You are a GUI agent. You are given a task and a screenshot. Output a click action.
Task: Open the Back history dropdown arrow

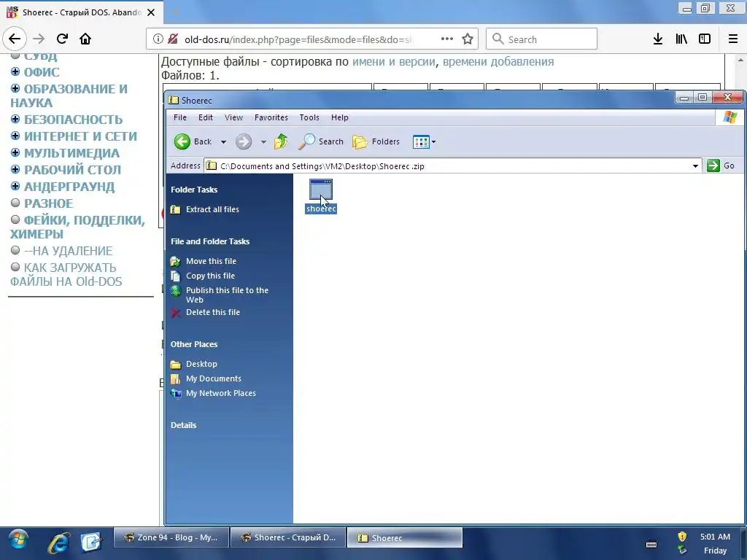[x=223, y=142]
